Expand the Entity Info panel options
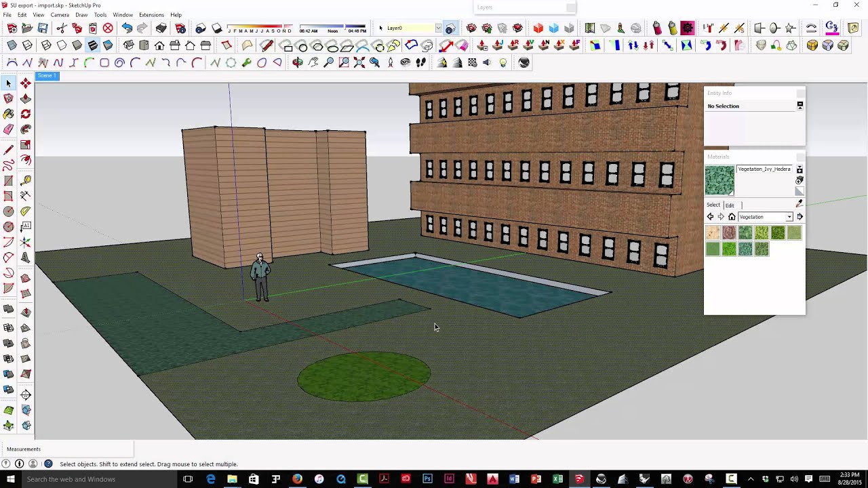Image resolution: width=868 pixels, height=488 pixels. coord(800,106)
